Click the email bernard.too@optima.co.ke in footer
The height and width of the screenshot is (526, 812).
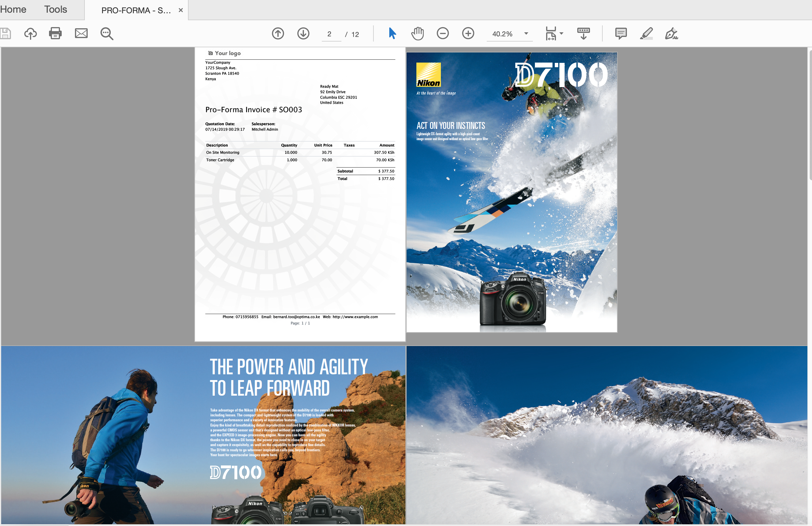[x=296, y=317]
